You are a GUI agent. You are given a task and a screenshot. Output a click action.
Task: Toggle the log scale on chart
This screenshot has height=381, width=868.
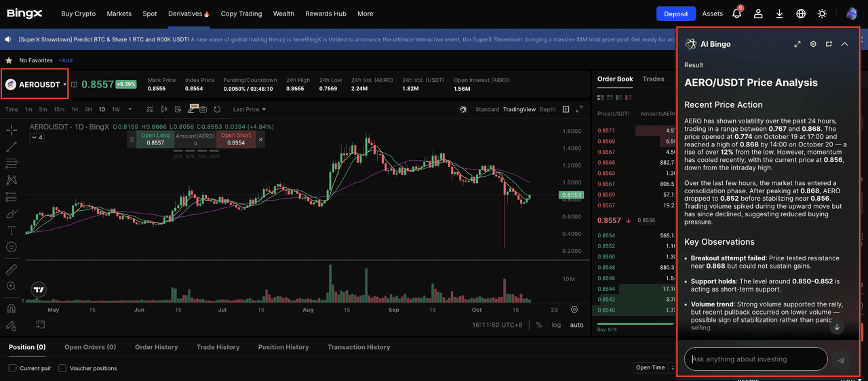(x=556, y=325)
